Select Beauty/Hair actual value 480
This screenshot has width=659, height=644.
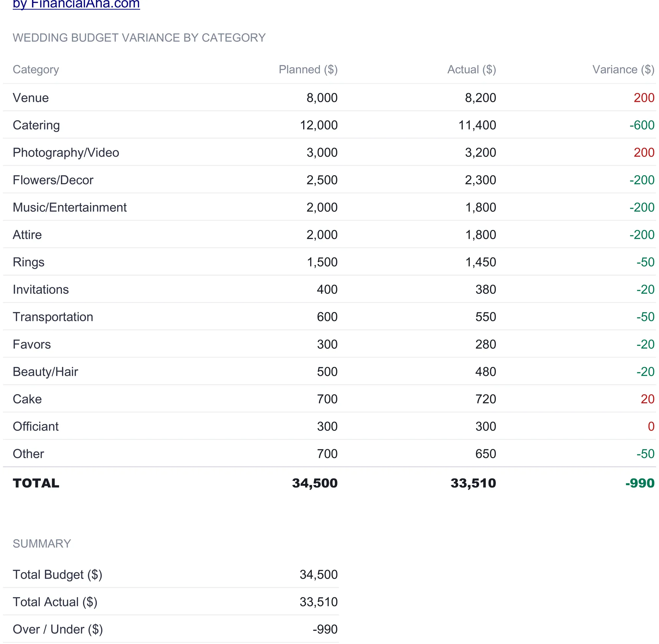[485, 372]
